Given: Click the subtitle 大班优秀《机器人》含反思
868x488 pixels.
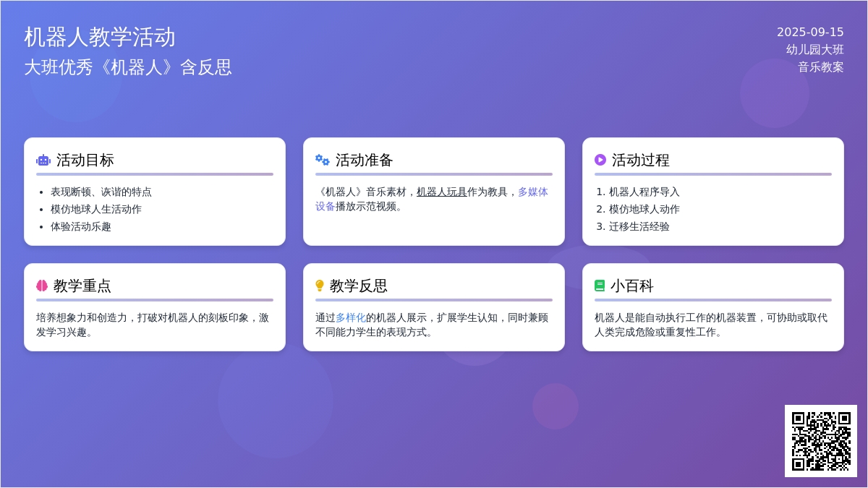Looking at the screenshot, I should [x=128, y=67].
